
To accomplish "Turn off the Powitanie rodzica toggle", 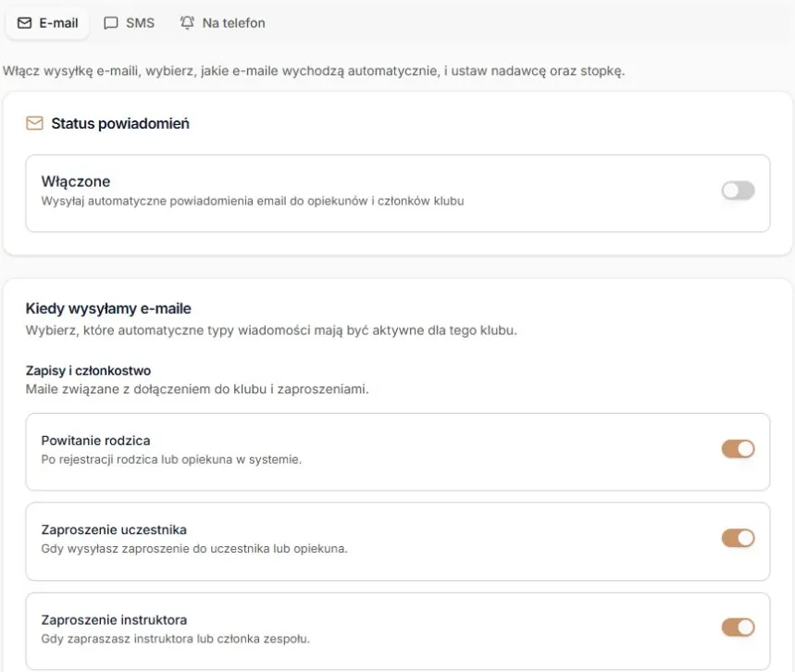I will click(x=739, y=449).
